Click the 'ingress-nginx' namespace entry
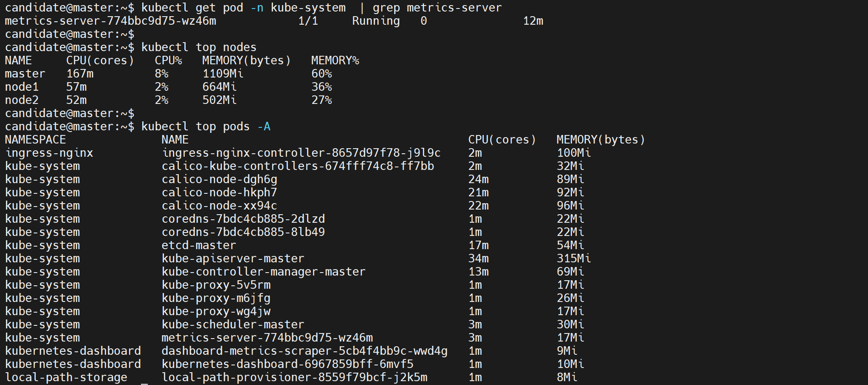This screenshot has height=385, width=868. (49, 153)
